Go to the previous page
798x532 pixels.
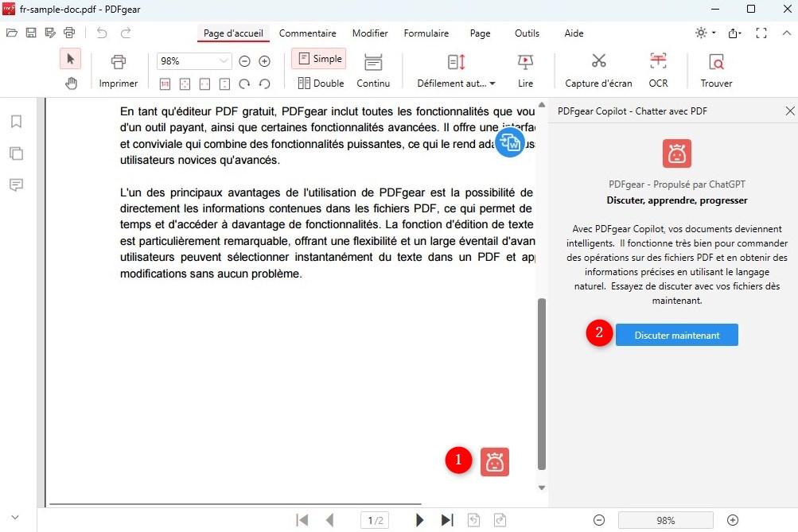(330, 520)
